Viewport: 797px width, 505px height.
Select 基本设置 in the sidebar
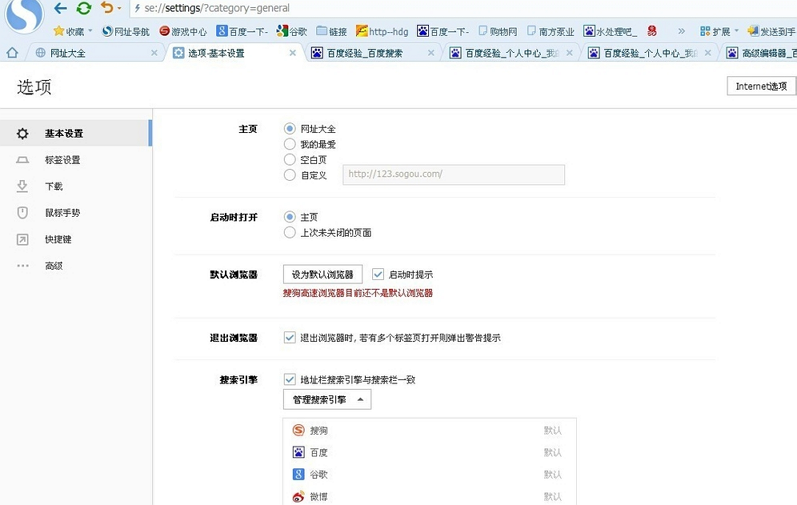[76, 133]
